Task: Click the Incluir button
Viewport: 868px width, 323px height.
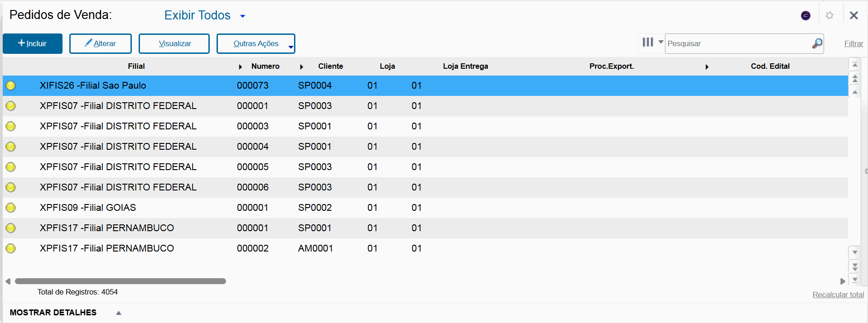Action: [x=33, y=43]
